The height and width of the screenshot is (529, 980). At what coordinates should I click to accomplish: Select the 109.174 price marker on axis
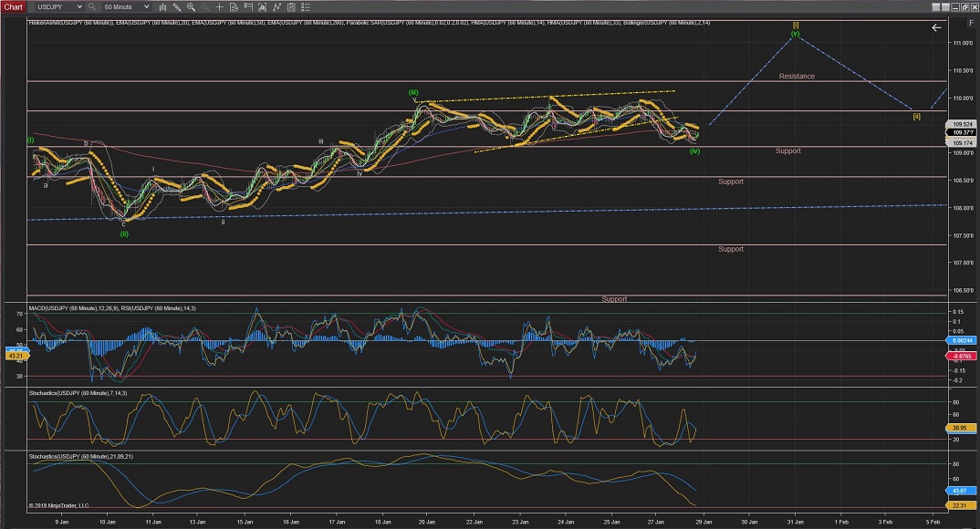point(963,143)
